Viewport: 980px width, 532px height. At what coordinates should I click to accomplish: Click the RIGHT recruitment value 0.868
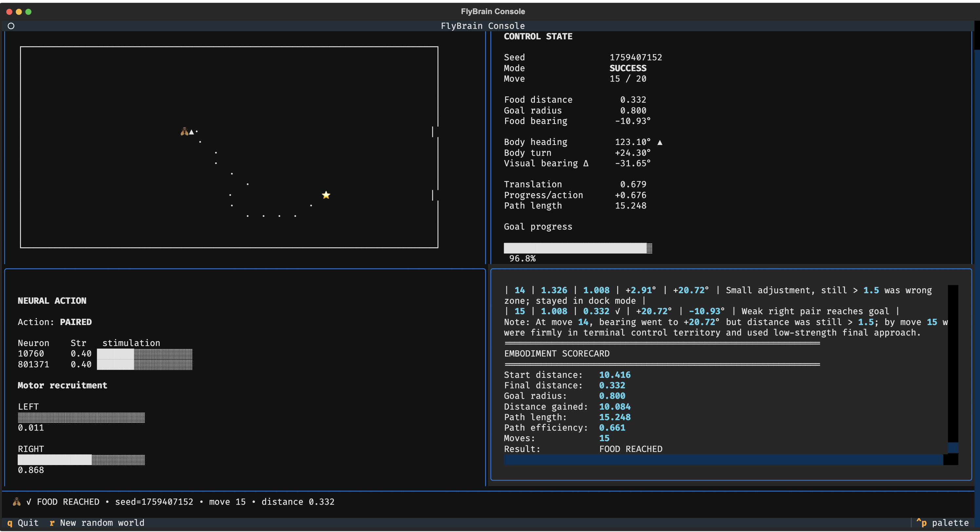pos(31,470)
